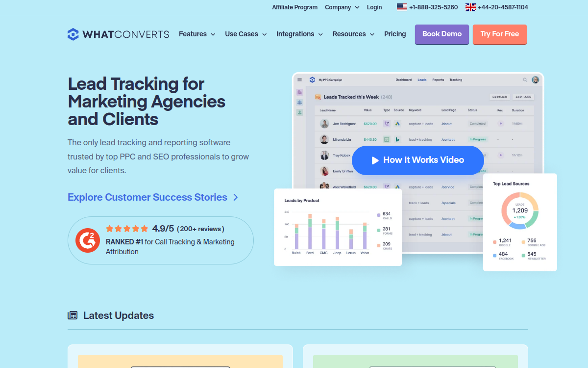Click the blue Facebook legend swatch
Viewport: 588px width, 368px height.
[494, 256]
